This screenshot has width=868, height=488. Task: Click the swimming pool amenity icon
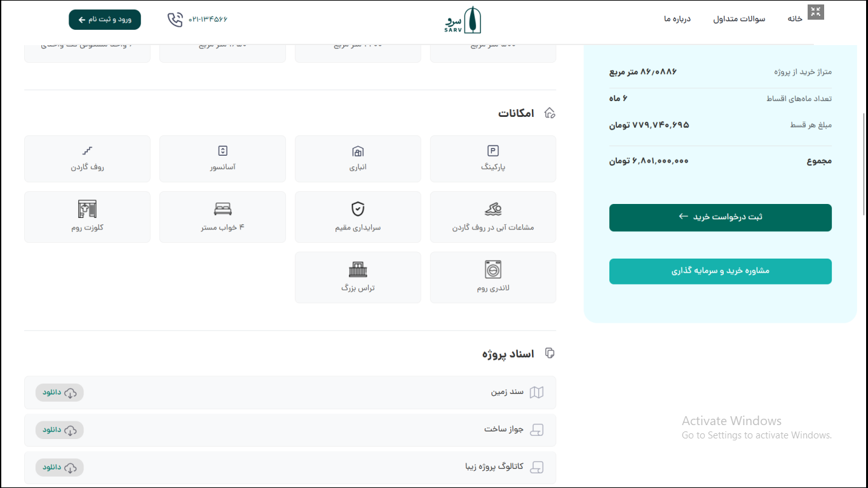(x=493, y=209)
